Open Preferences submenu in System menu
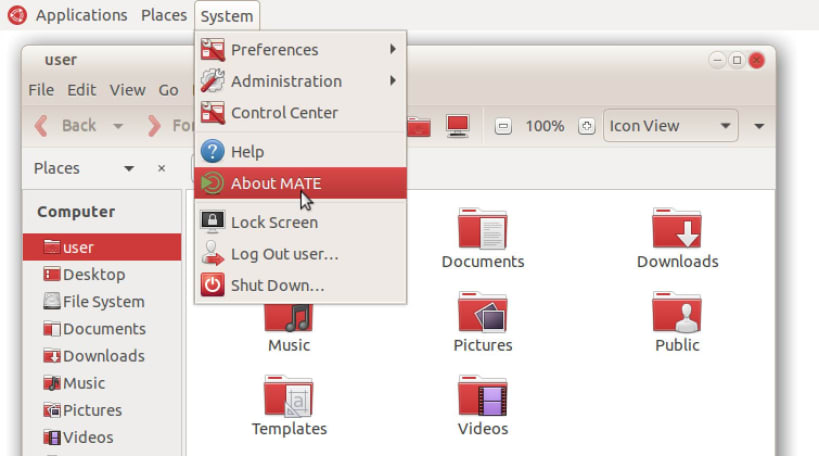 [x=300, y=50]
